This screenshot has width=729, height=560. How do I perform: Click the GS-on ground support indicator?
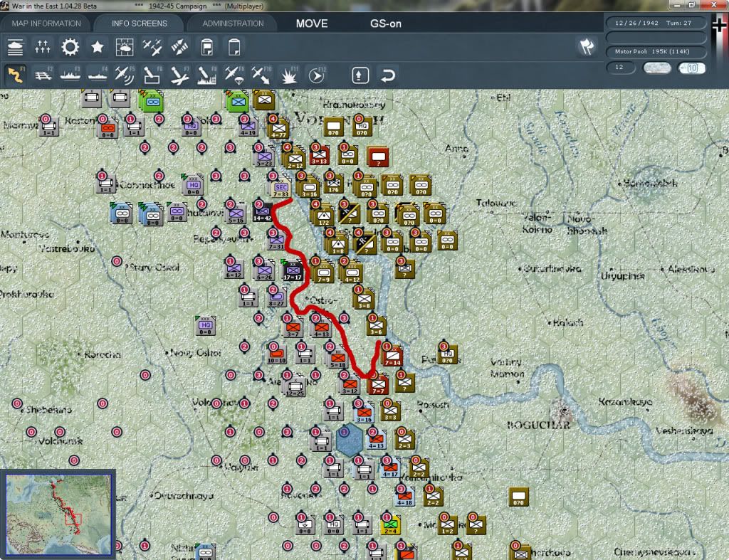[x=386, y=23]
